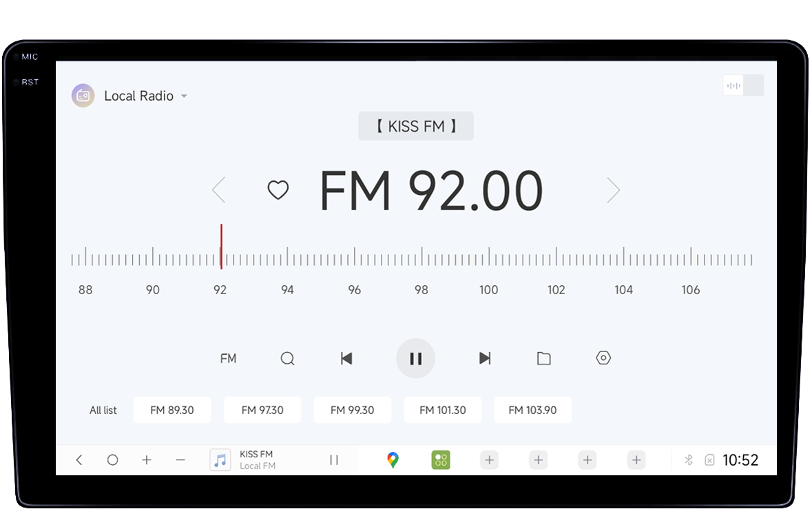The height and width of the screenshot is (529, 812).
Task: Add shortcut in fourth empty plus slot
Action: (x=636, y=459)
